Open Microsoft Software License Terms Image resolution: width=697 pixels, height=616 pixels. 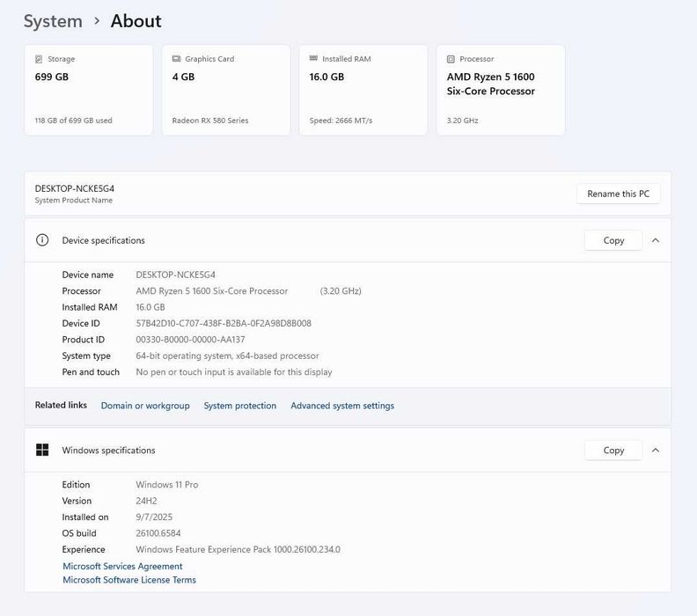[x=129, y=580]
